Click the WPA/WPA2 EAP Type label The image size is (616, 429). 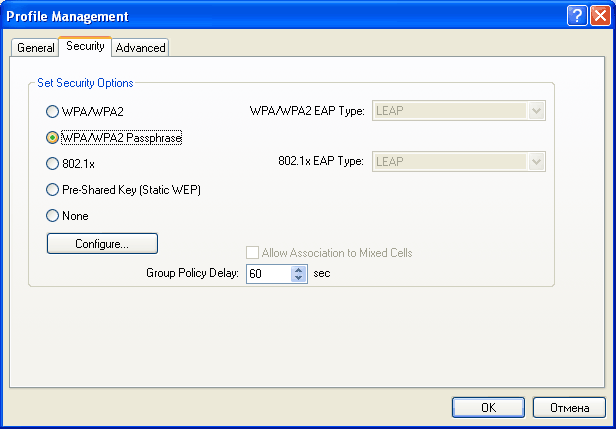point(307,111)
